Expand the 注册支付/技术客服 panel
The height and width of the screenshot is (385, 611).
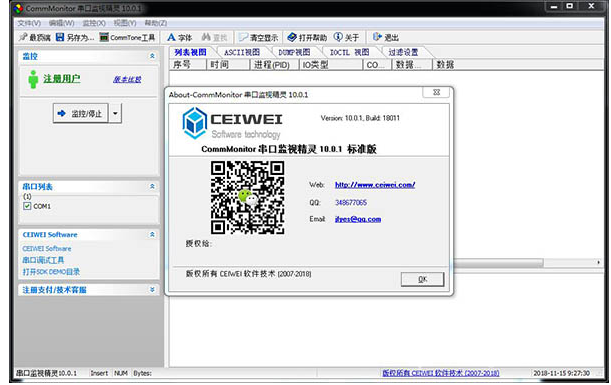point(152,290)
